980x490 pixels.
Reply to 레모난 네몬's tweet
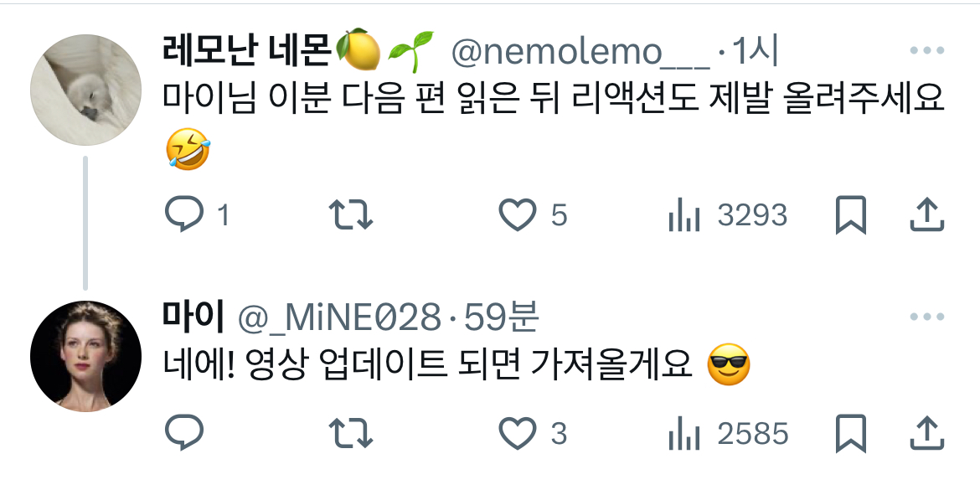click(x=183, y=215)
